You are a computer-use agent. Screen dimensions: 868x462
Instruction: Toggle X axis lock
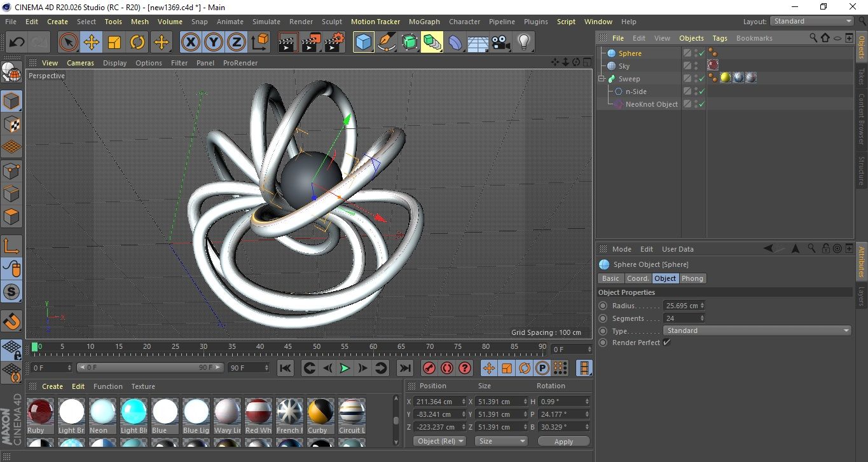tap(190, 43)
